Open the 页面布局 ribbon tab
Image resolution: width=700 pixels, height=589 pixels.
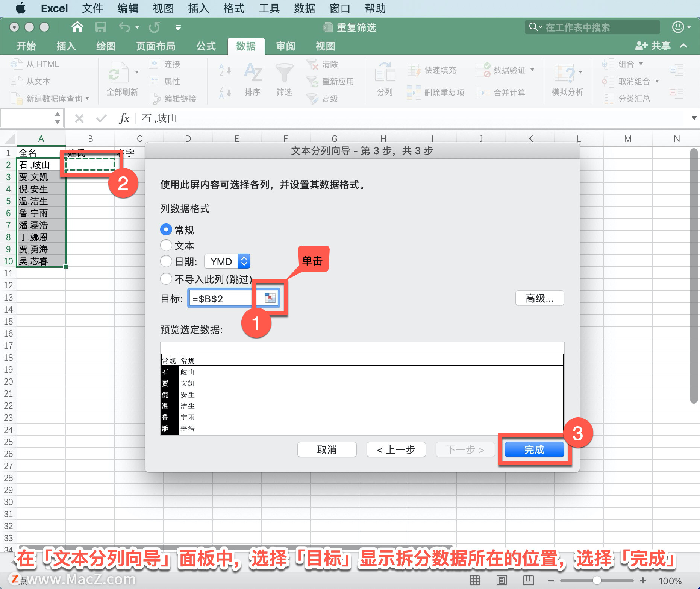click(156, 46)
